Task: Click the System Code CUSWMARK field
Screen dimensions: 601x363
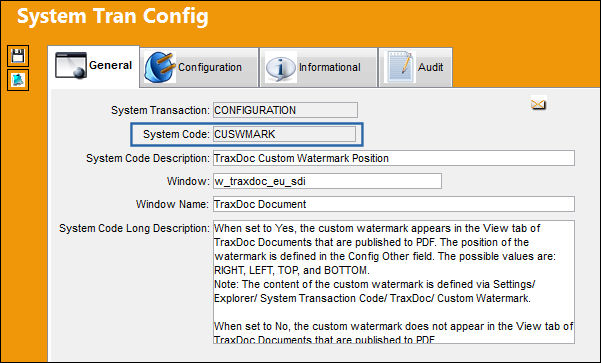Action: point(284,134)
